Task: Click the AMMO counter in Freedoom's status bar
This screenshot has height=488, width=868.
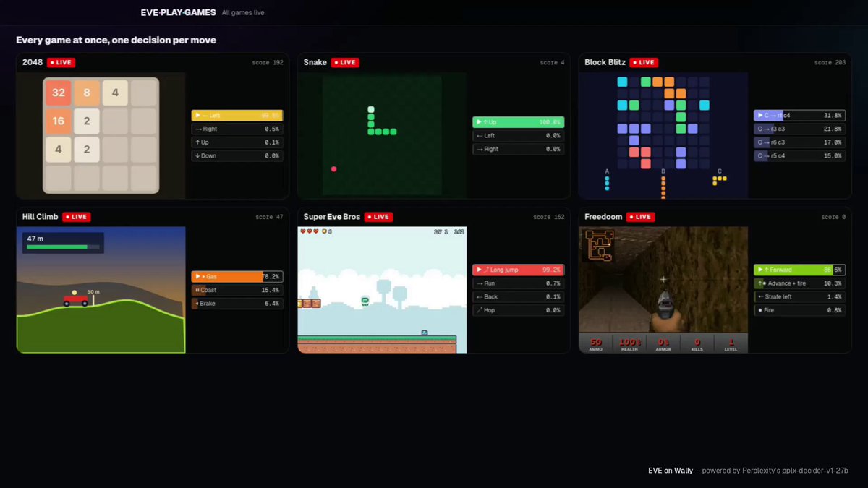Action: coord(595,344)
